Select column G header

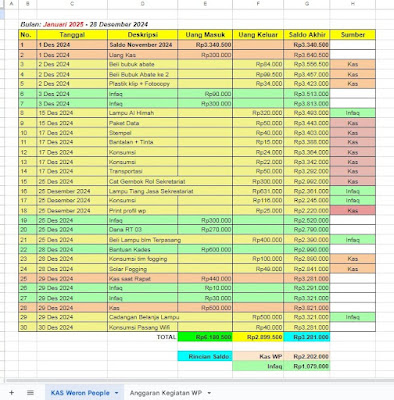click(307, 4)
